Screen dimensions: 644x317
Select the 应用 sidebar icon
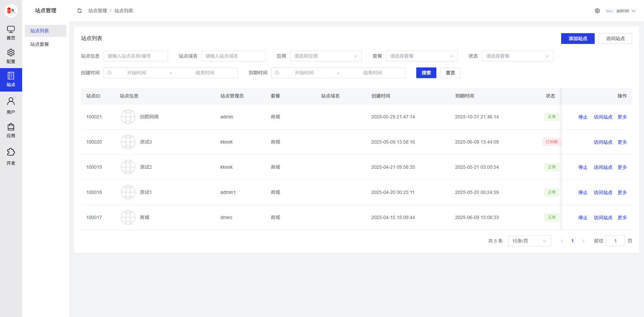[x=11, y=130]
